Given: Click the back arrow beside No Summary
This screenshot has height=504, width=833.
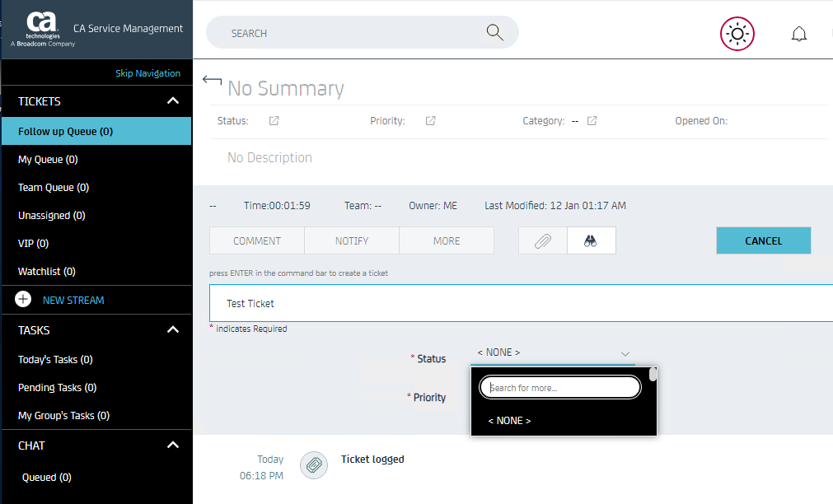Looking at the screenshot, I should coord(212,81).
